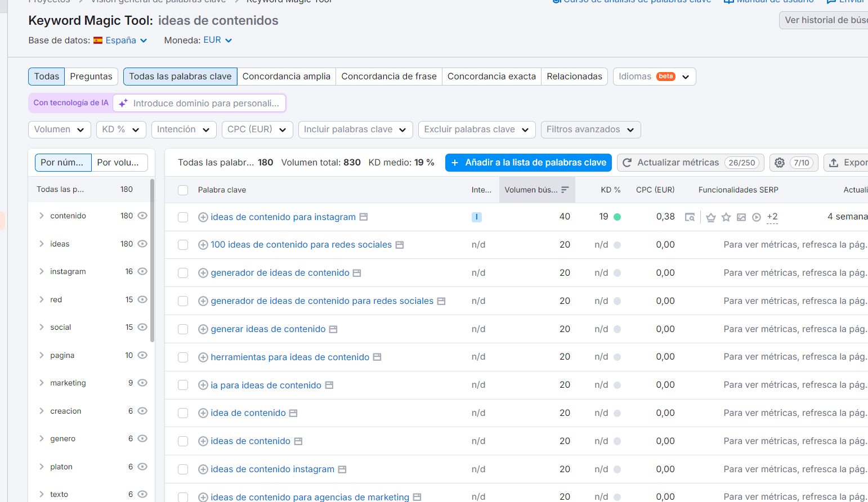Switch grouping to 'Por volu...' tab
Screen dimensions: 868x502
119,163
